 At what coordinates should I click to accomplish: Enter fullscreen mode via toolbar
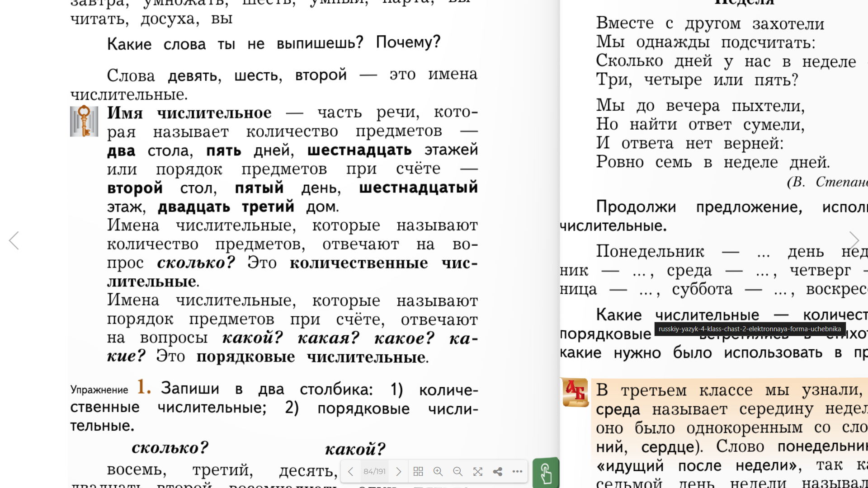tap(478, 472)
